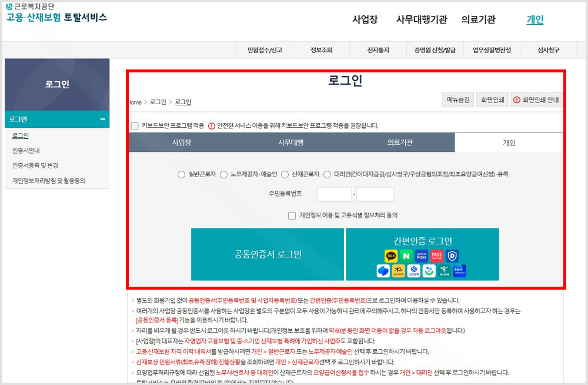Switch to the 사업장 tab

pyautogui.click(x=183, y=142)
